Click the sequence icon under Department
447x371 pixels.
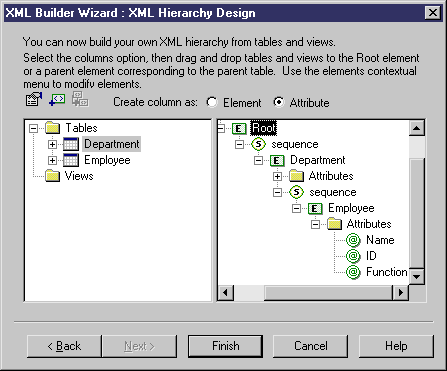point(296,192)
